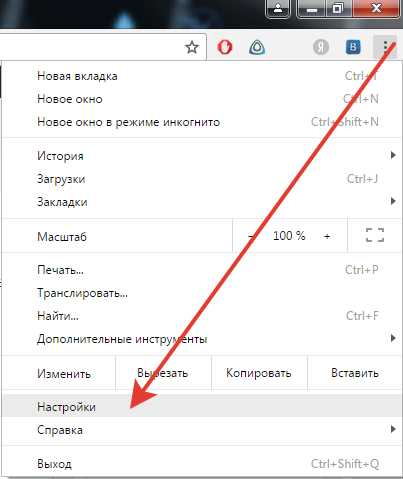Image resolution: width=403 pixels, height=479 pixels.
Task: Bookmark page with the star icon
Action: pyautogui.click(x=192, y=47)
